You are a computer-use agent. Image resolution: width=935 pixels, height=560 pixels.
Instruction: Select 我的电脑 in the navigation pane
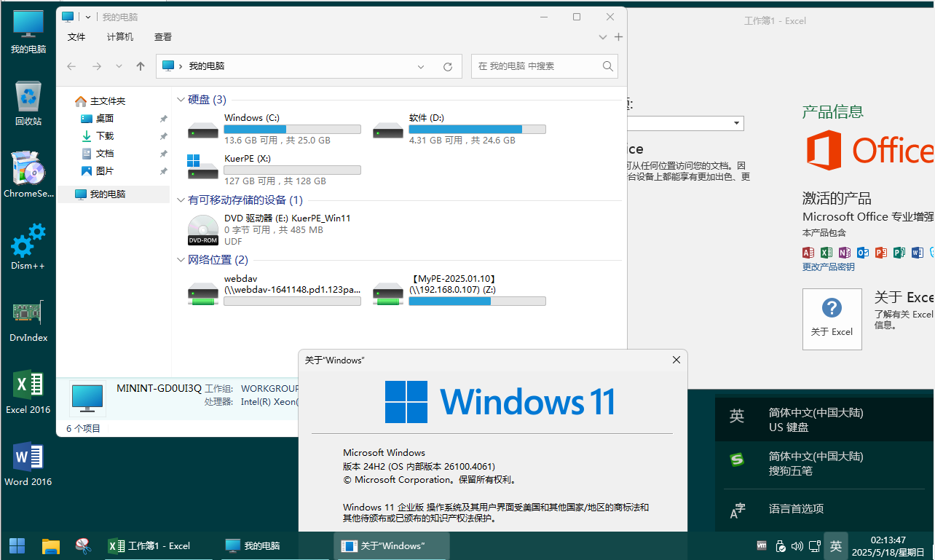[x=114, y=194]
